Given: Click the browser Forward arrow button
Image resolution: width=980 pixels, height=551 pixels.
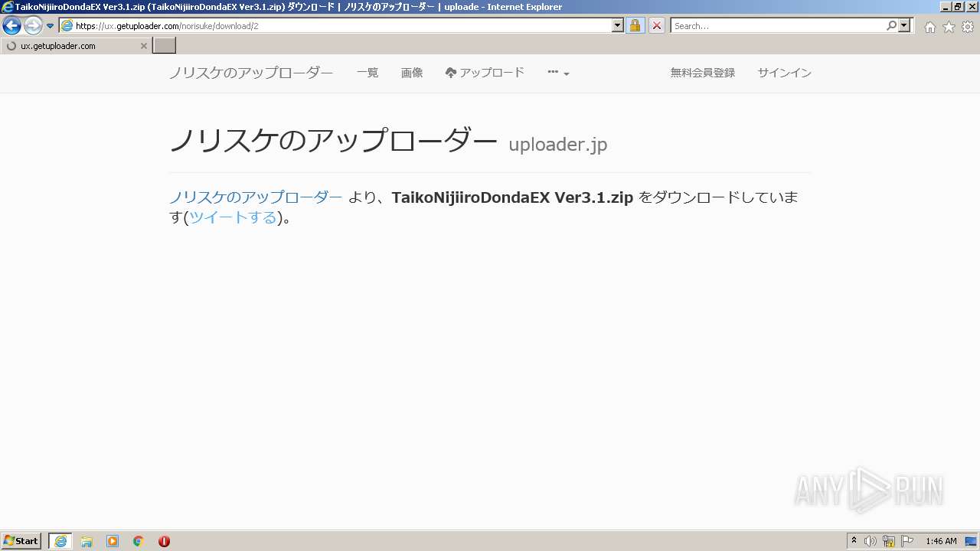Looking at the screenshot, I should pyautogui.click(x=33, y=26).
